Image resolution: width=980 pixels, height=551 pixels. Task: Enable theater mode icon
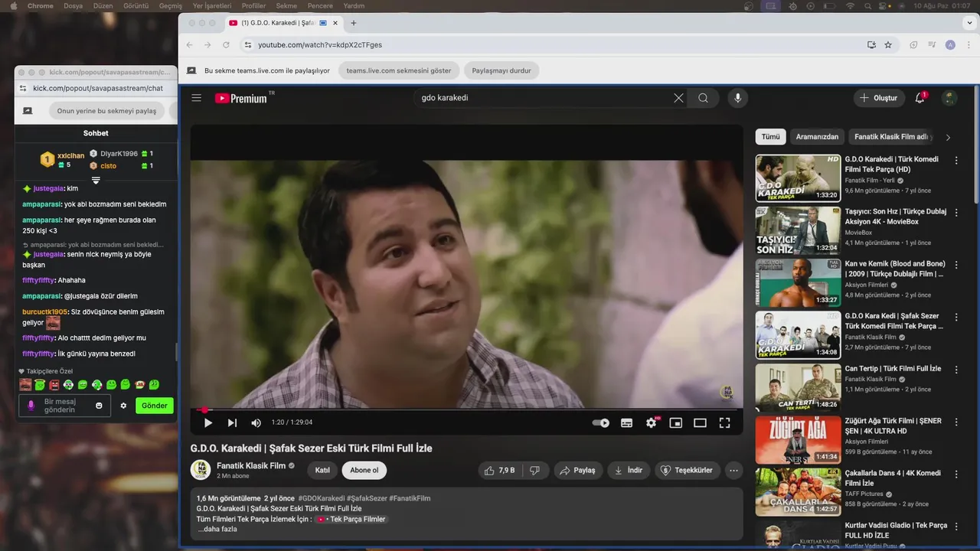(x=700, y=422)
